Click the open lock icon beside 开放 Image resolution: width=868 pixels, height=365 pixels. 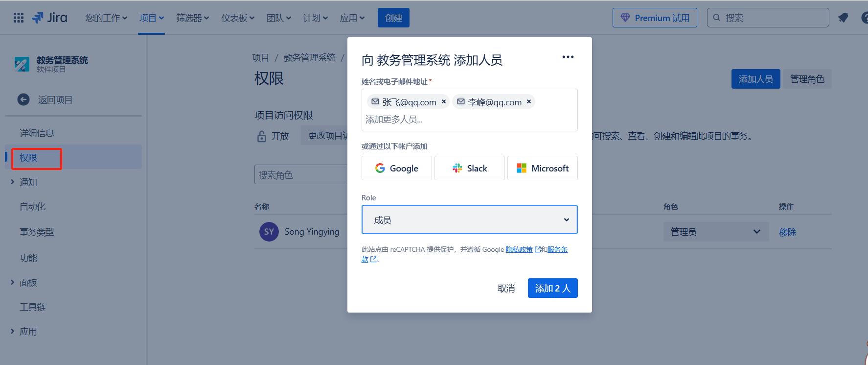pos(262,136)
